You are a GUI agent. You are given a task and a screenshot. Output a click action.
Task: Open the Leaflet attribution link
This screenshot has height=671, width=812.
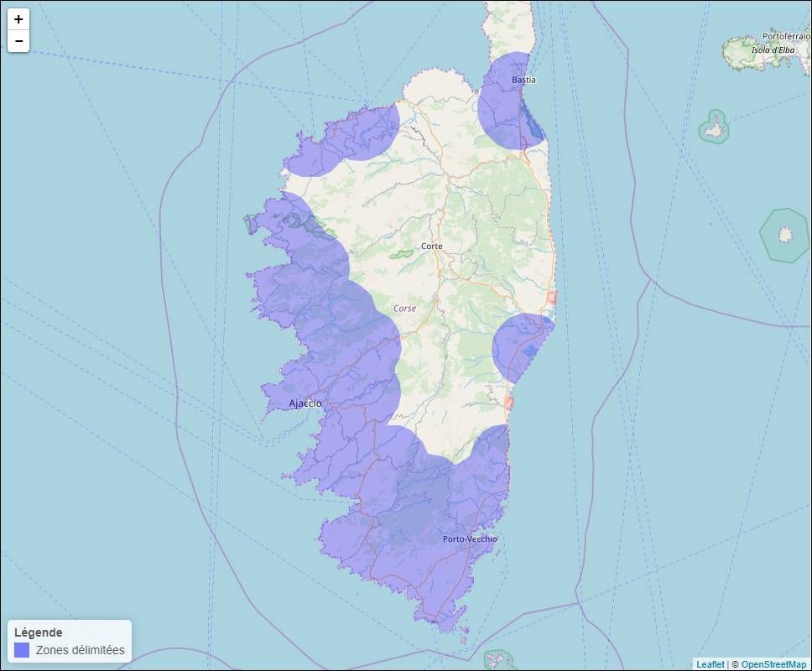(710, 664)
